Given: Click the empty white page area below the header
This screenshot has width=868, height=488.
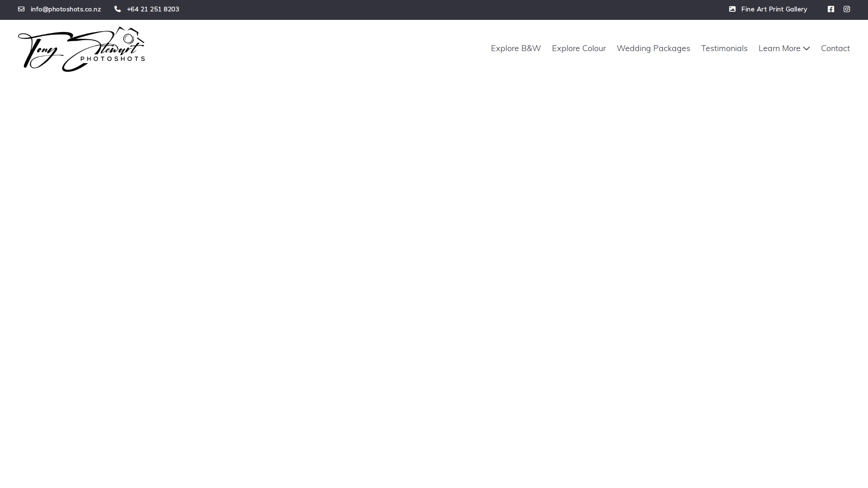Looking at the screenshot, I should [x=434, y=271].
